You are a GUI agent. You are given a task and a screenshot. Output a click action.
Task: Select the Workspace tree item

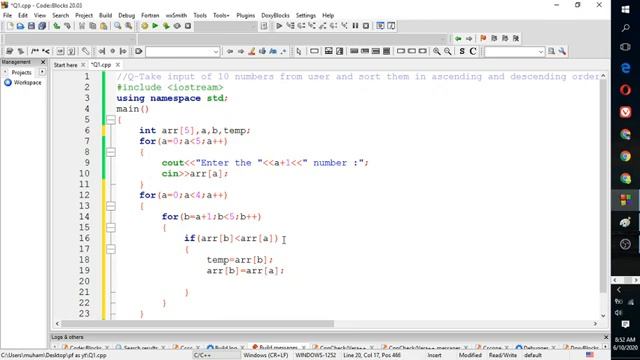coord(27,82)
